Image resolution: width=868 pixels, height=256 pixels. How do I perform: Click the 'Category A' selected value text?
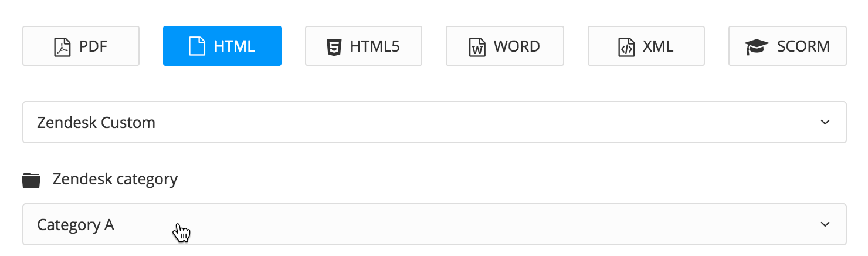(x=76, y=224)
